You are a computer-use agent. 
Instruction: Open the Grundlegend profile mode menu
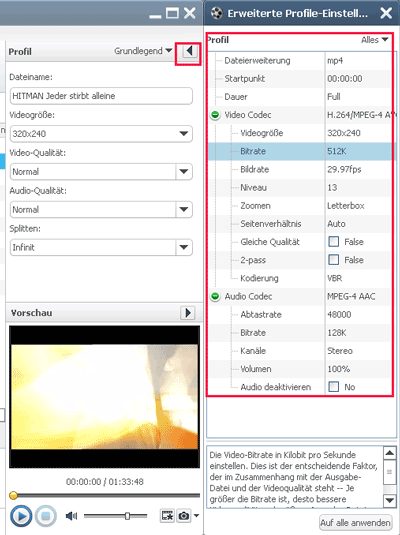tap(143, 51)
